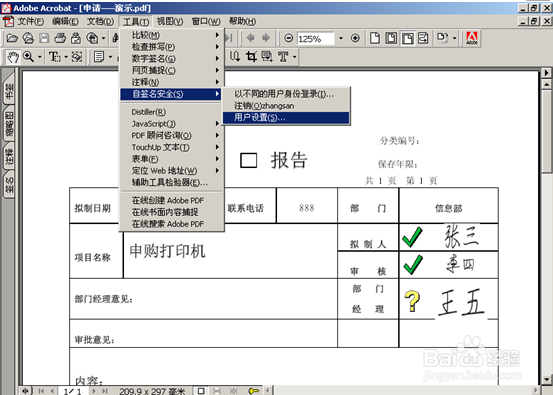Select the Text Select tool
The image size is (553, 395).
click(x=54, y=56)
